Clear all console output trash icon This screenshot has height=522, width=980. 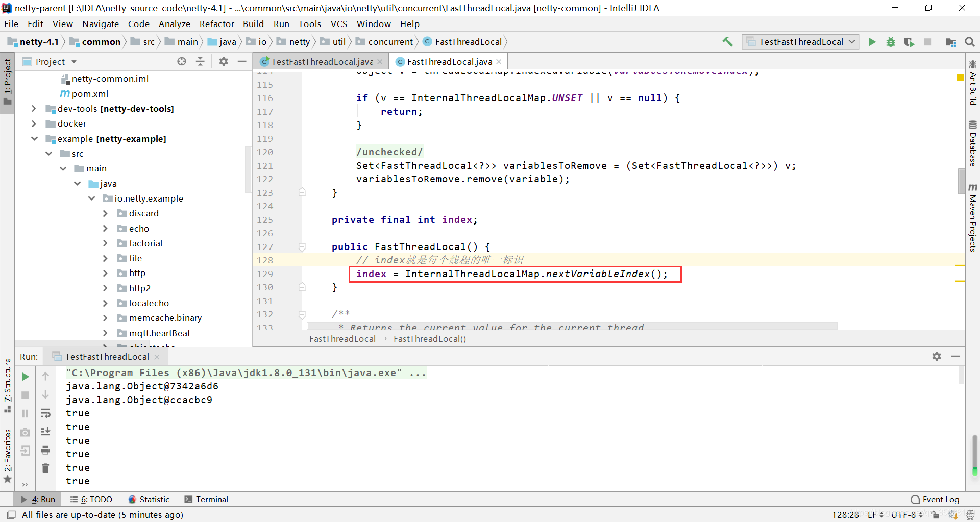(45, 468)
